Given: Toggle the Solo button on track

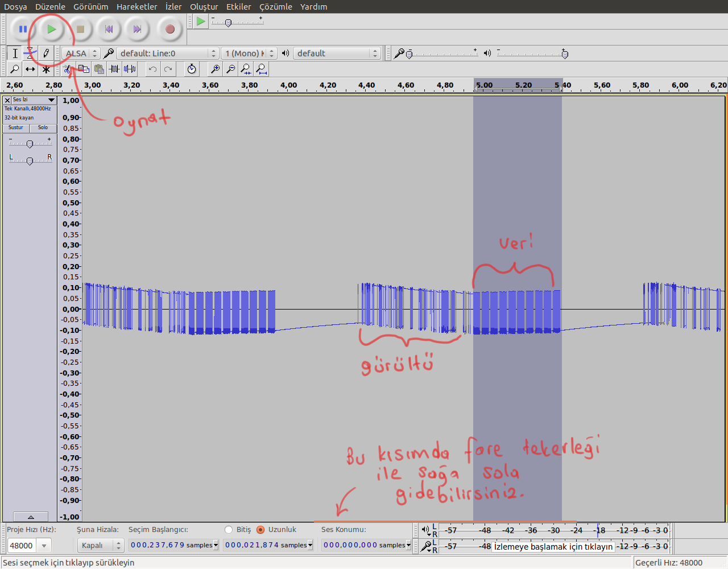Looking at the screenshot, I should click(x=43, y=128).
